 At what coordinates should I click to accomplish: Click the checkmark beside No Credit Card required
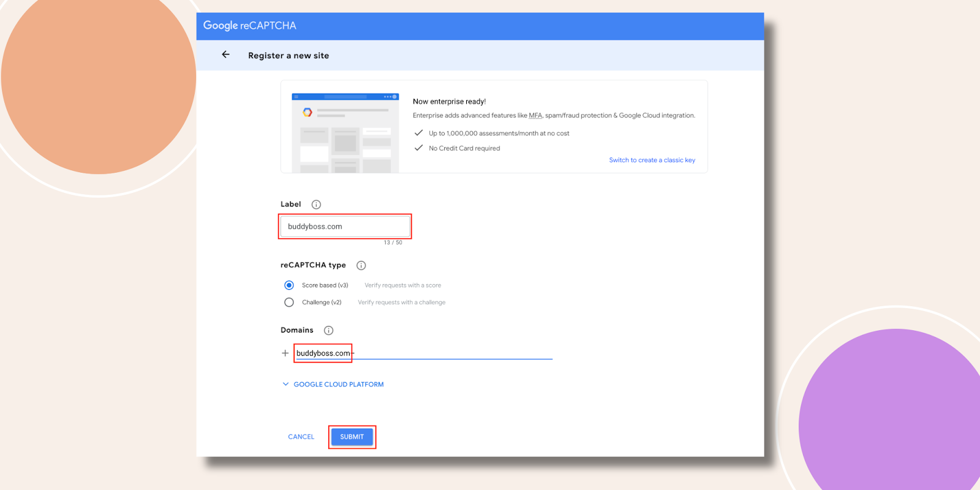[x=419, y=148]
